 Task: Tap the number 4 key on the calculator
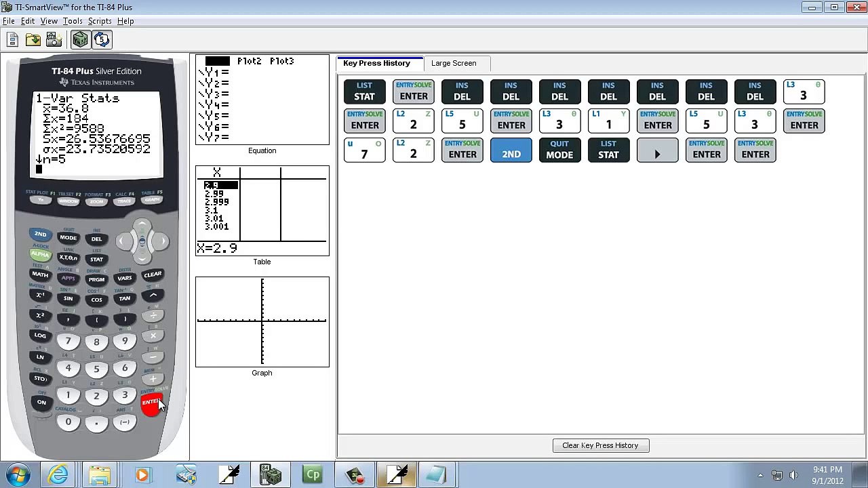point(68,368)
